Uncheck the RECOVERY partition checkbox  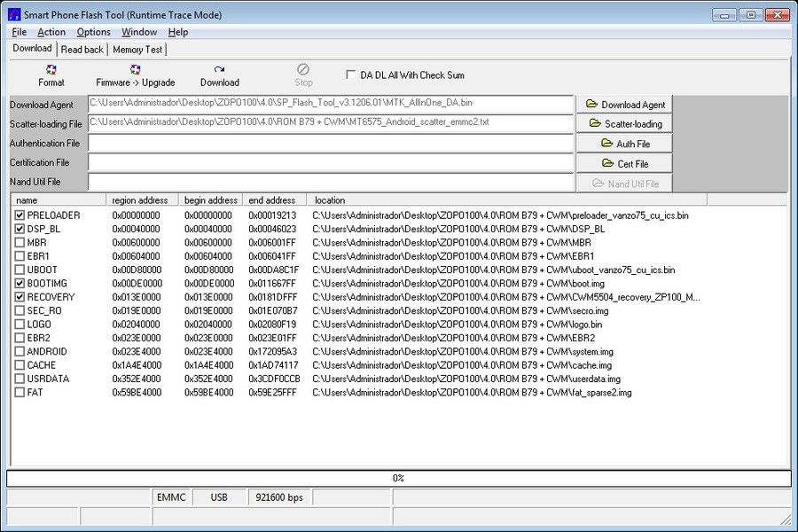click(20, 297)
